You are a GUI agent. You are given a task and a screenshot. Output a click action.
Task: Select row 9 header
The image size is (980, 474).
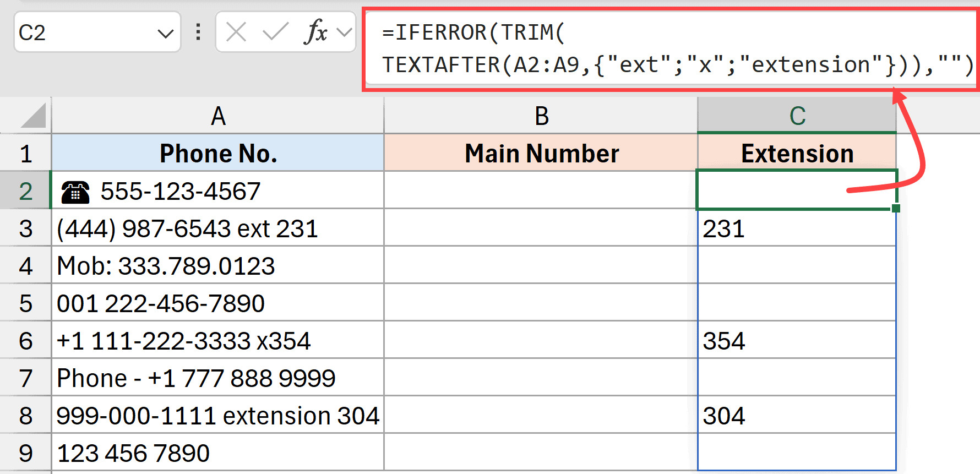pos(25,453)
